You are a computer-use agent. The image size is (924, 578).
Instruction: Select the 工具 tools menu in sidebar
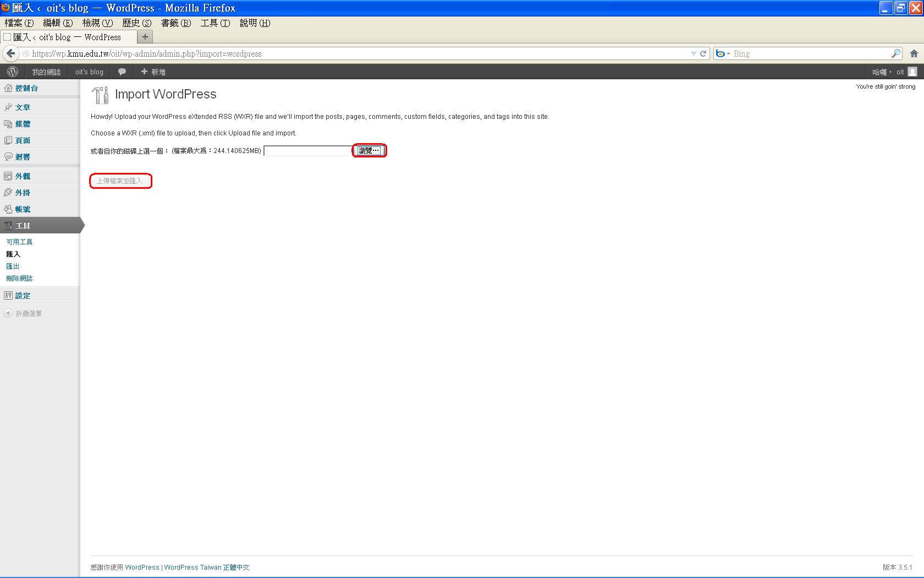(x=40, y=226)
